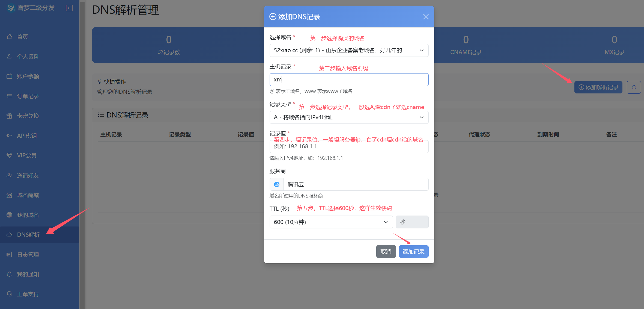This screenshot has height=309, width=644.
Task: Collapse the sidebar navigation panel
Action: 69,8
